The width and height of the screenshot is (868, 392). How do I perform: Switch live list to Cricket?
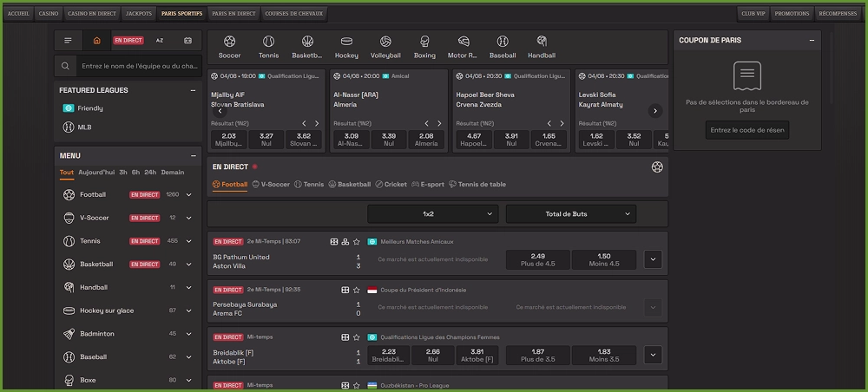click(391, 185)
